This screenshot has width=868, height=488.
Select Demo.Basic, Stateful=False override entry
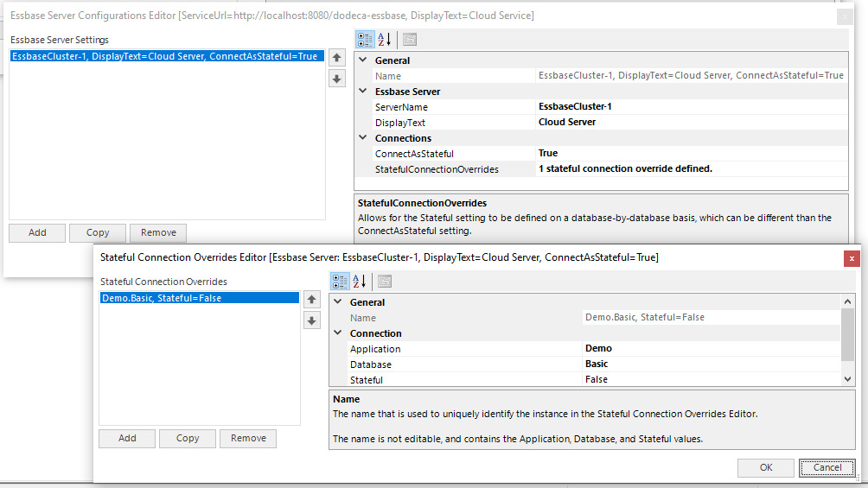(x=200, y=298)
